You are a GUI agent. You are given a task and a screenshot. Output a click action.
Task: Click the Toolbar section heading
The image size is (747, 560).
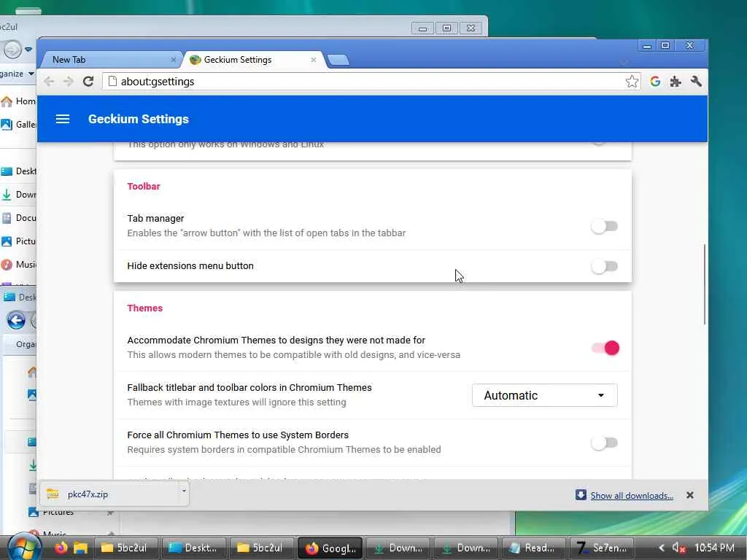pyautogui.click(x=144, y=186)
